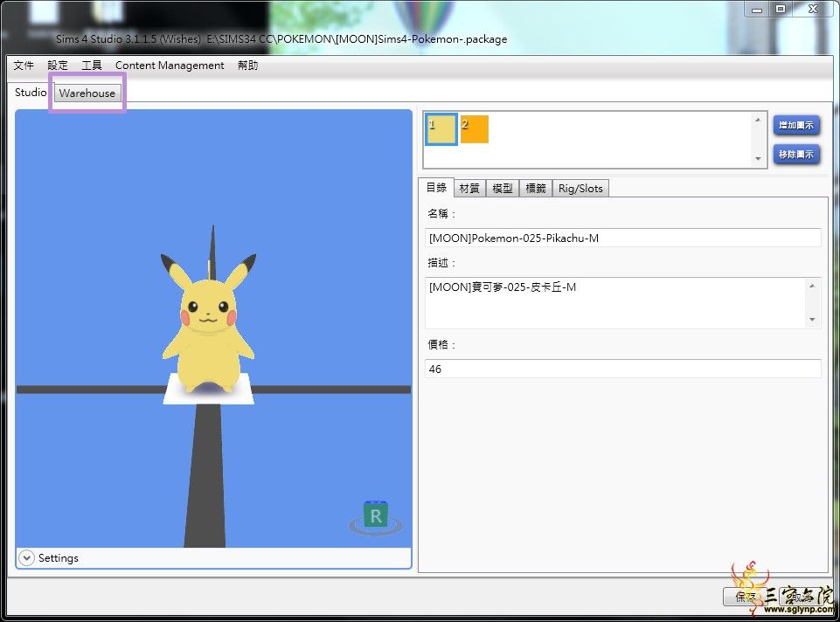The width and height of the screenshot is (840, 622).
Task: Switch to the Warehouse tab
Action: coord(87,93)
